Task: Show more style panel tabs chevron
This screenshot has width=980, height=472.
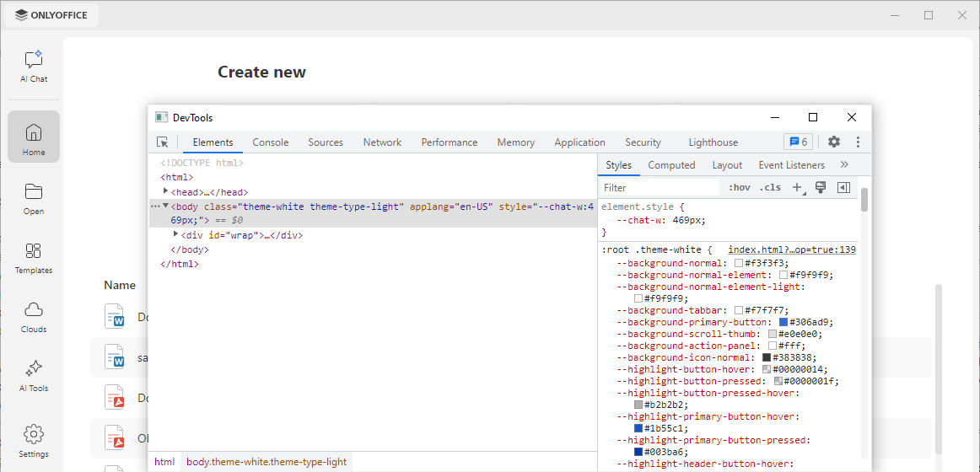Action: coord(844,165)
